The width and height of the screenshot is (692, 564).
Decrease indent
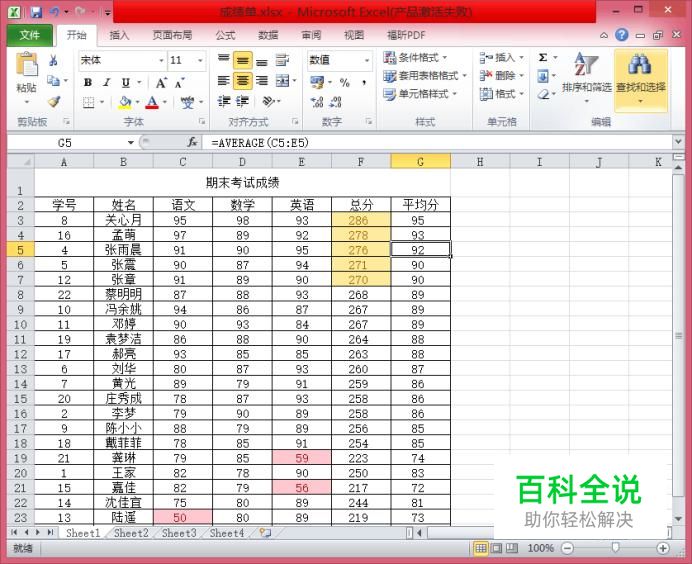click(x=224, y=102)
